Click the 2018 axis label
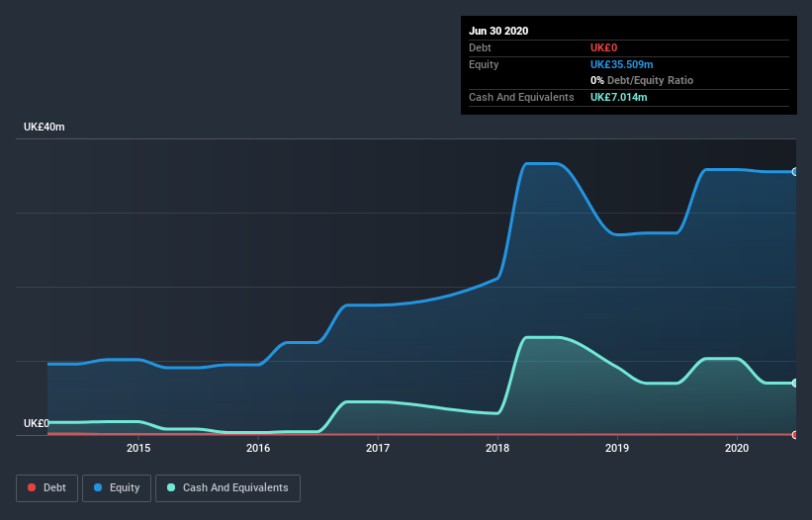 pos(497,448)
